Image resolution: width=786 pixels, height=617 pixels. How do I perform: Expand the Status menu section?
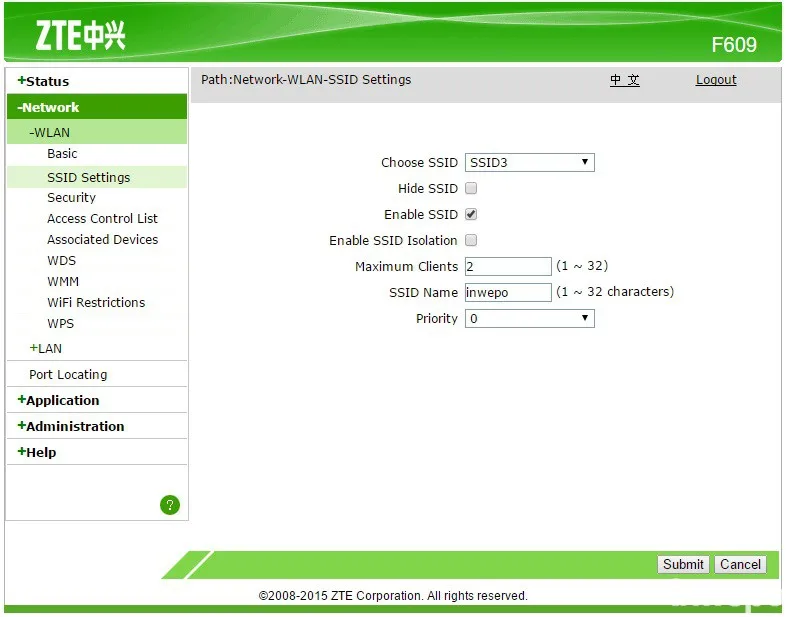[43, 81]
